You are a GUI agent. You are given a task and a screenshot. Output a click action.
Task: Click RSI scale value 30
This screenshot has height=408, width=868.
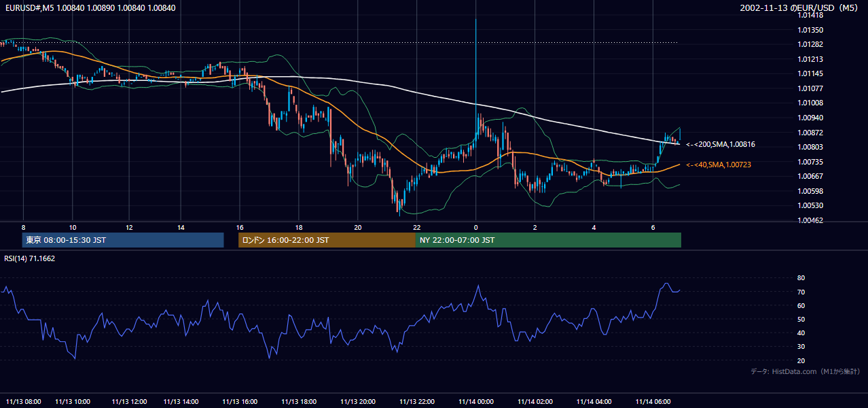[801, 346]
